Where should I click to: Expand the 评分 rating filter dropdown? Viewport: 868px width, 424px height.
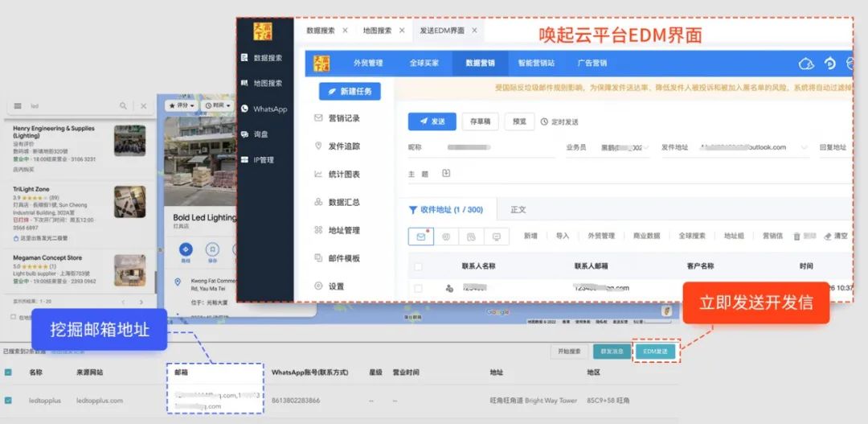tap(182, 105)
